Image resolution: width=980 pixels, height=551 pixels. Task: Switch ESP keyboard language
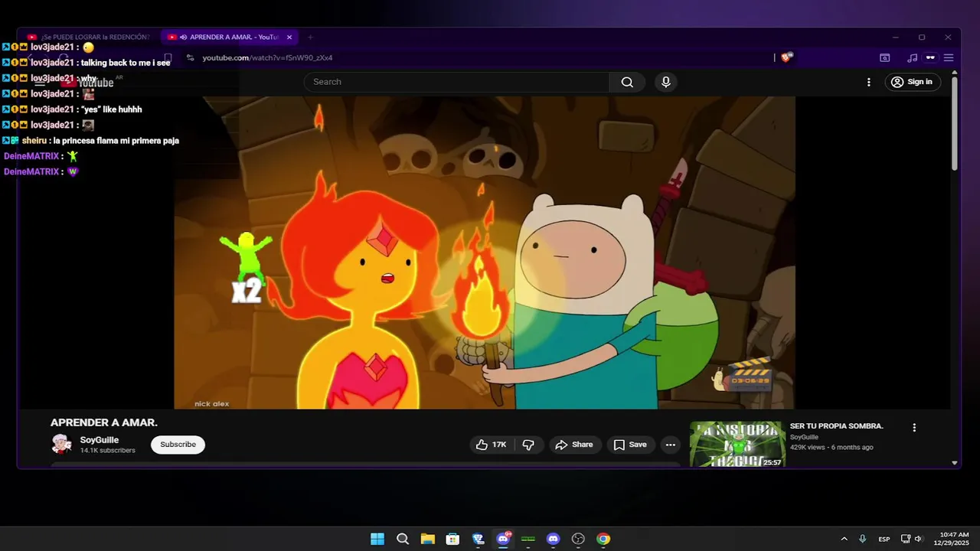click(x=884, y=539)
